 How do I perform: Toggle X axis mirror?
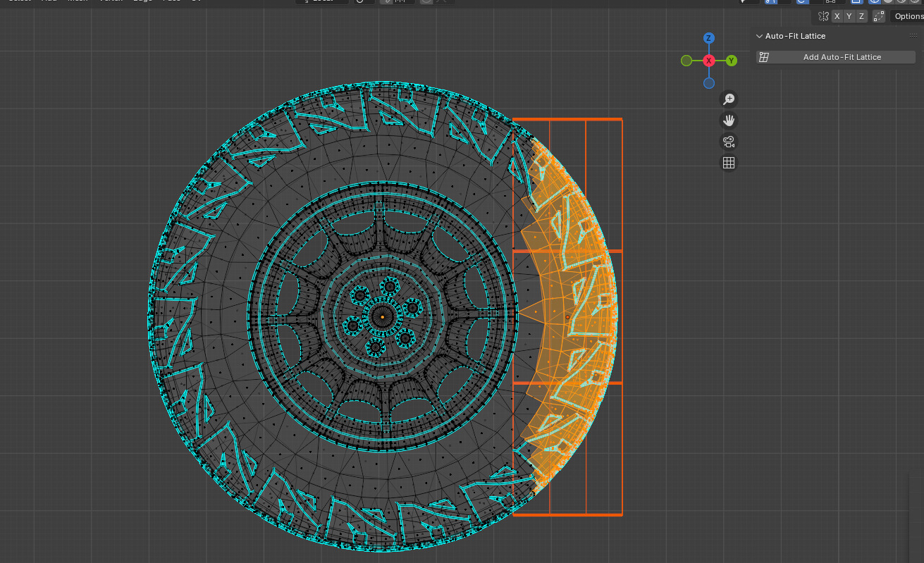tap(837, 16)
